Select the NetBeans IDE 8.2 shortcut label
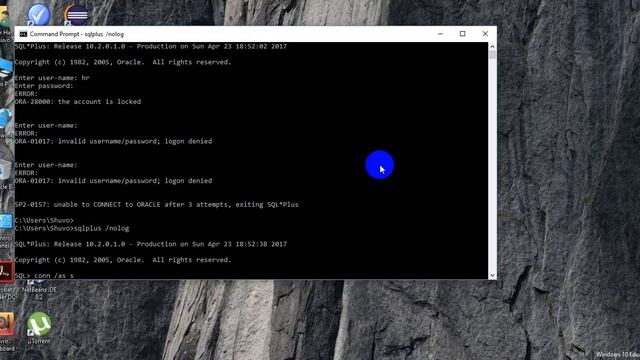 point(39,293)
